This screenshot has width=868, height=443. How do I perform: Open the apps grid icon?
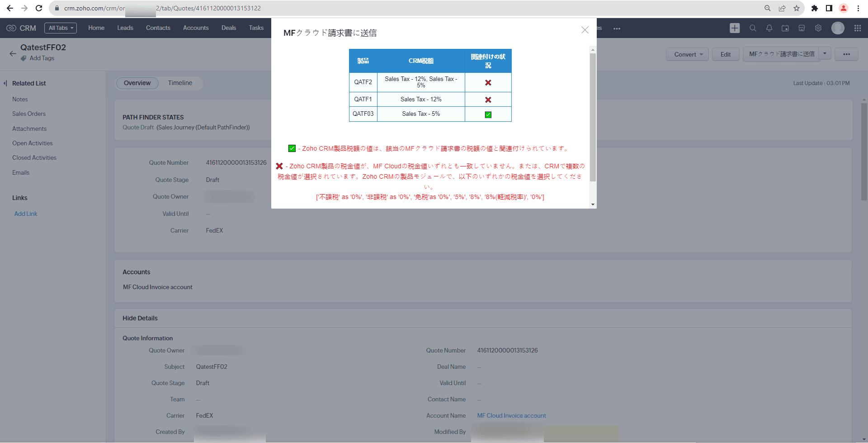coord(858,28)
